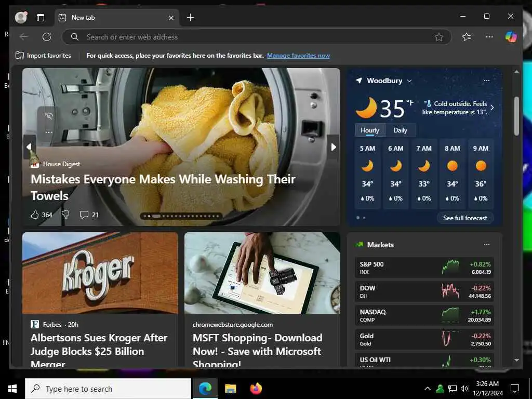Viewport: 532px width, 399px height.
Task: Open Markets card more options
Action: coord(486,245)
